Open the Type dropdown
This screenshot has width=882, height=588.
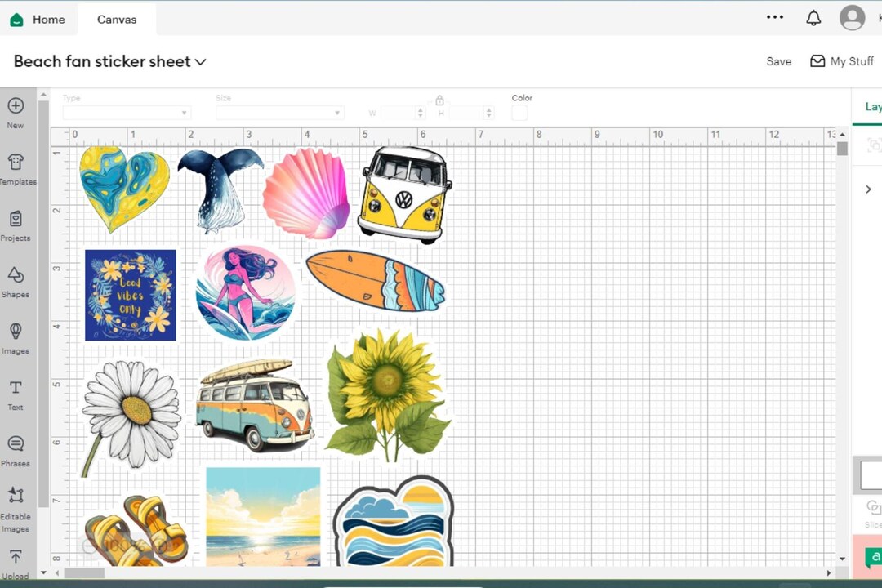click(x=125, y=112)
